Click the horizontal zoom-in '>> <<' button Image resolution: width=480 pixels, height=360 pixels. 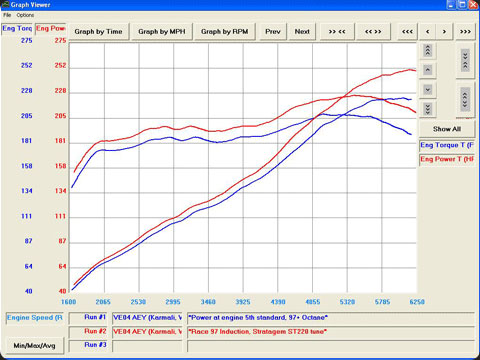337,32
